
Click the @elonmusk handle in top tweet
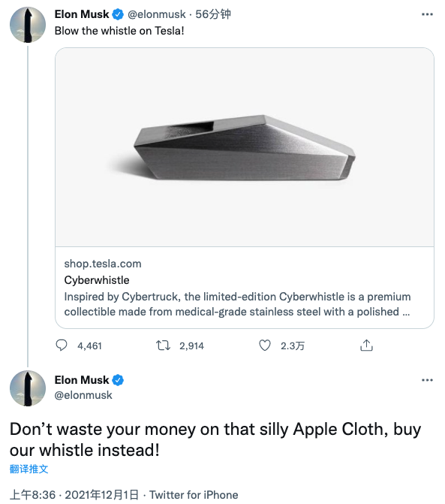(x=157, y=14)
